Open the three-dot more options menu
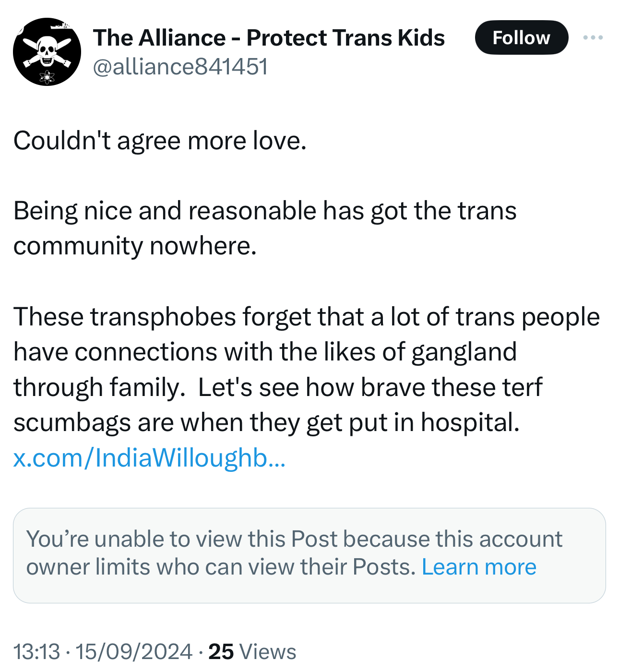Viewport: 619px width, 672px height. click(593, 37)
